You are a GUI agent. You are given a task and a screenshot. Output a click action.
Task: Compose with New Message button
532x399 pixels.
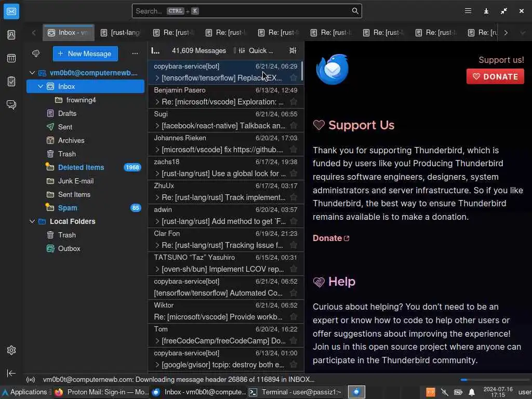pyautogui.click(x=85, y=54)
